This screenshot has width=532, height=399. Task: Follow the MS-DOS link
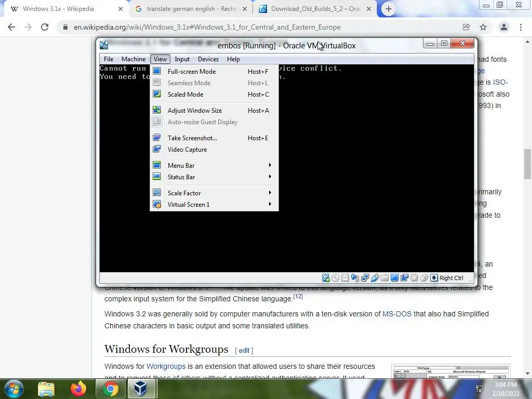click(397, 314)
